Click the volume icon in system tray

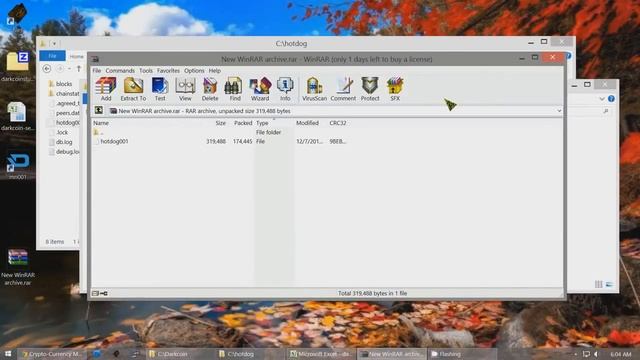click(596, 354)
